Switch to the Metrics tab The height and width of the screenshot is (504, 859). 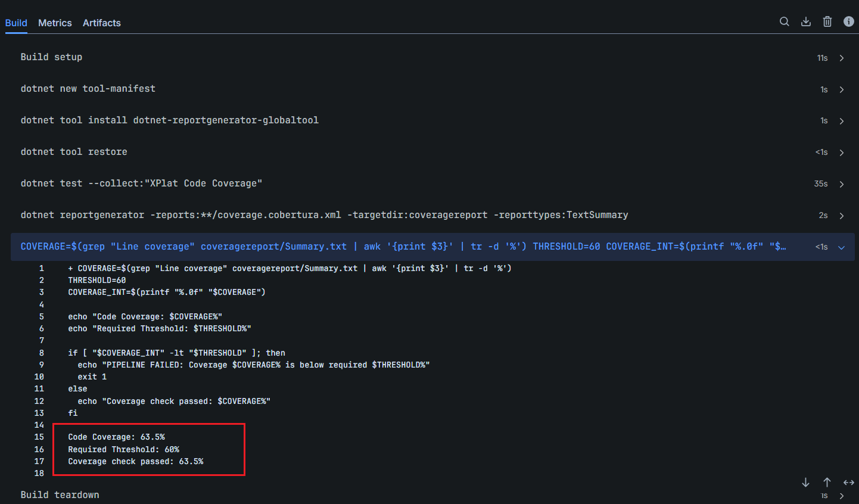pos(54,23)
